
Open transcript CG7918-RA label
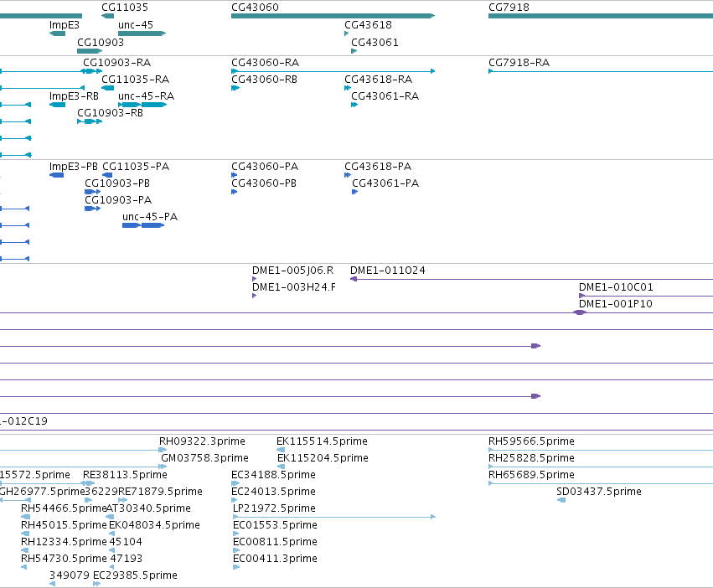tap(519, 62)
